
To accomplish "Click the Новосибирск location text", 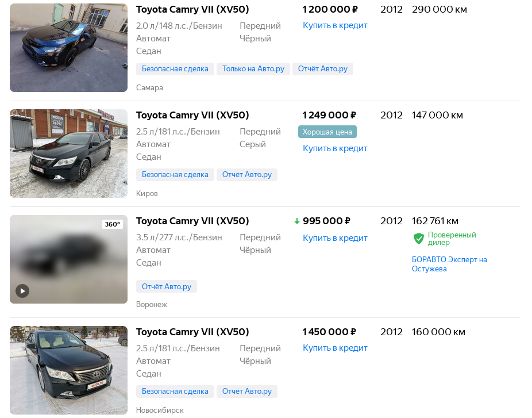I will click(160, 410).
